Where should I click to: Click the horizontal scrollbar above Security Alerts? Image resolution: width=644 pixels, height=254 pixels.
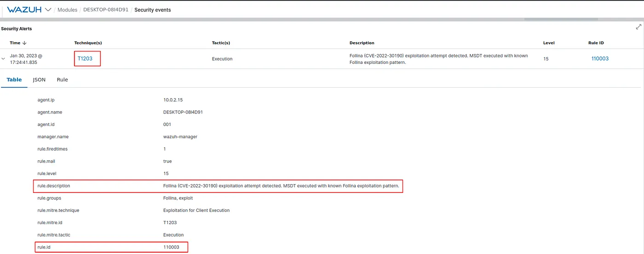[x=561, y=19]
